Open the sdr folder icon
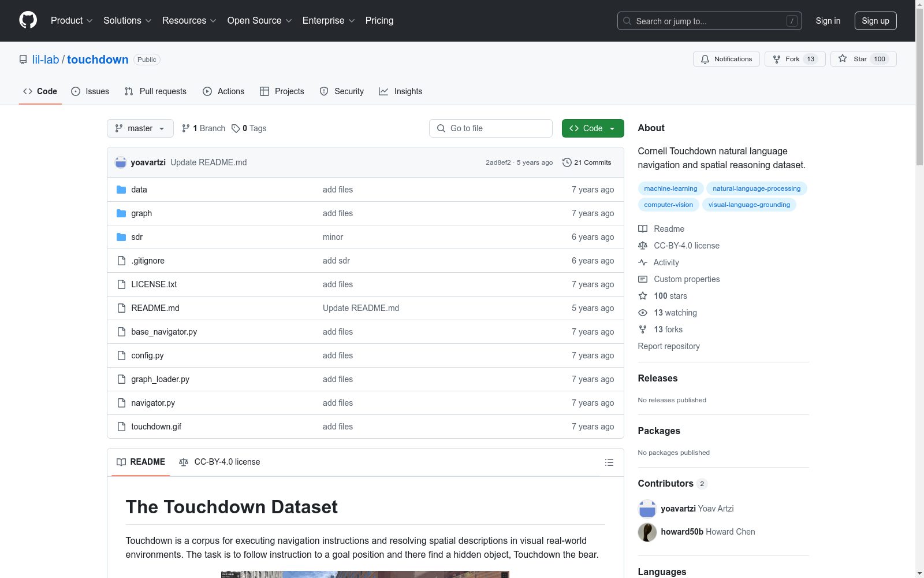Image resolution: width=924 pixels, height=578 pixels. [121, 237]
